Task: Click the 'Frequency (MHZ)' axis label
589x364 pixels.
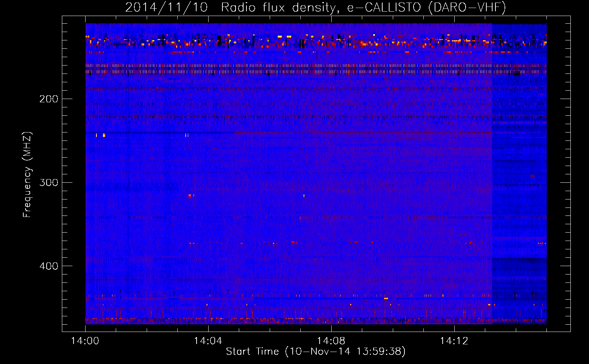Action: pos(27,174)
